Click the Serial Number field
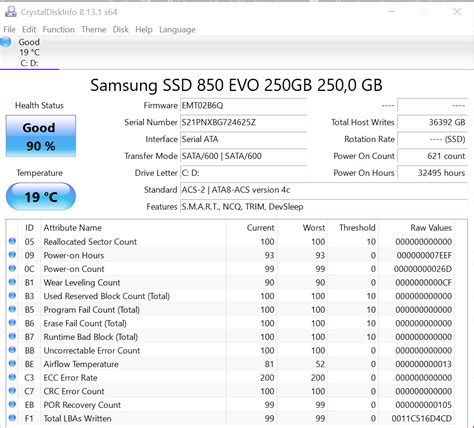Screen dimensions: 474x428 (x=243, y=122)
